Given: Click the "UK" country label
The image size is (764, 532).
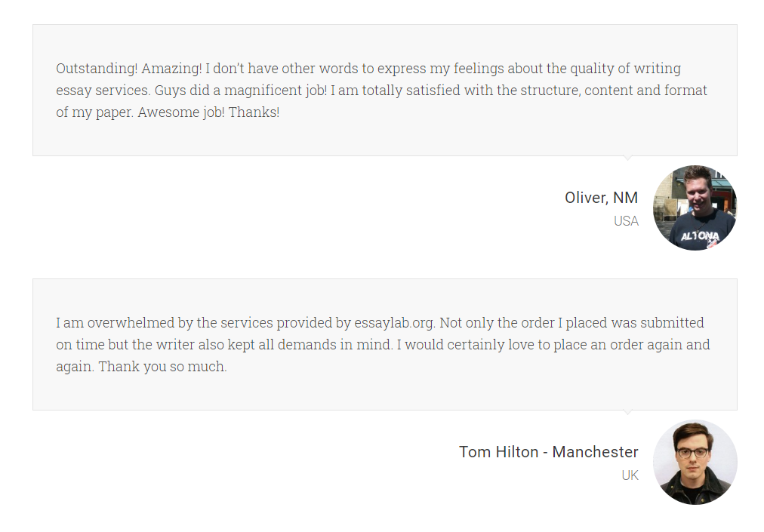Looking at the screenshot, I should (x=630, y=475).
